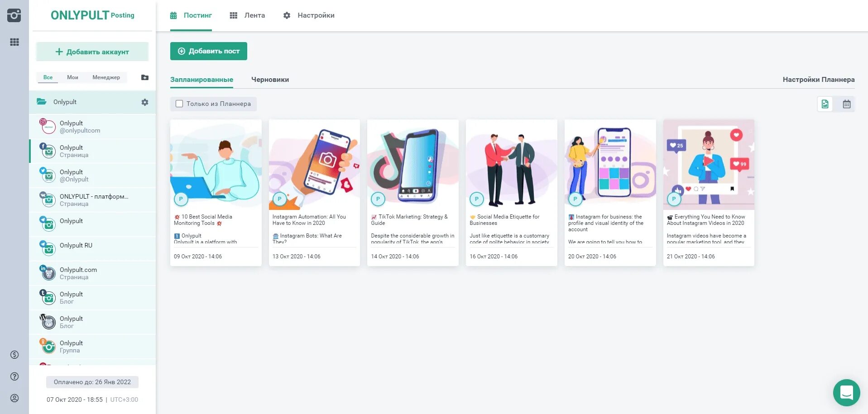The height and width of the screenshot is (414, 868).
Task: Click planner badge on Social Media Etiquette post
Action: 476,199
